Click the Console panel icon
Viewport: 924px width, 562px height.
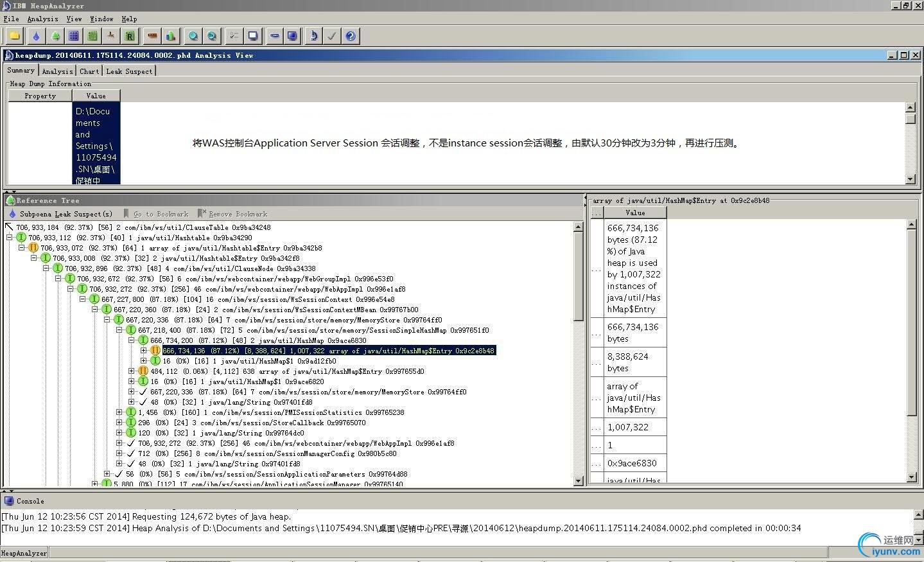[8, 501]
